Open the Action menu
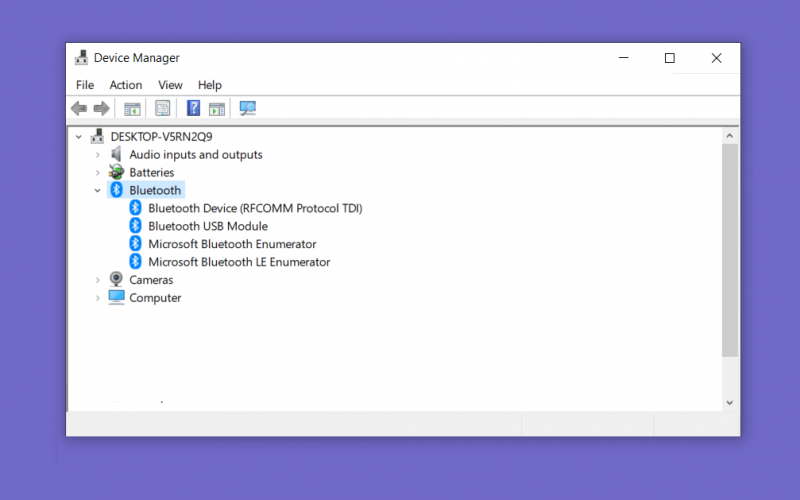This screenshot has width=800, height=500. pyautogui.click(x=126, y=85)
